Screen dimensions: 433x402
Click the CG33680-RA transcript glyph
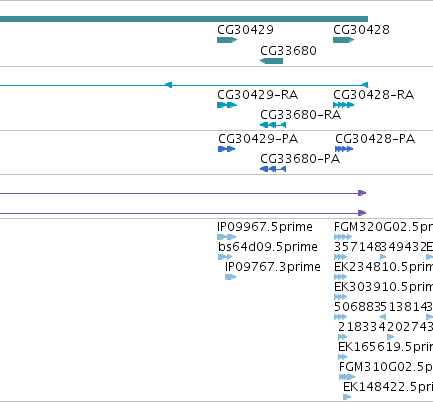273,125
